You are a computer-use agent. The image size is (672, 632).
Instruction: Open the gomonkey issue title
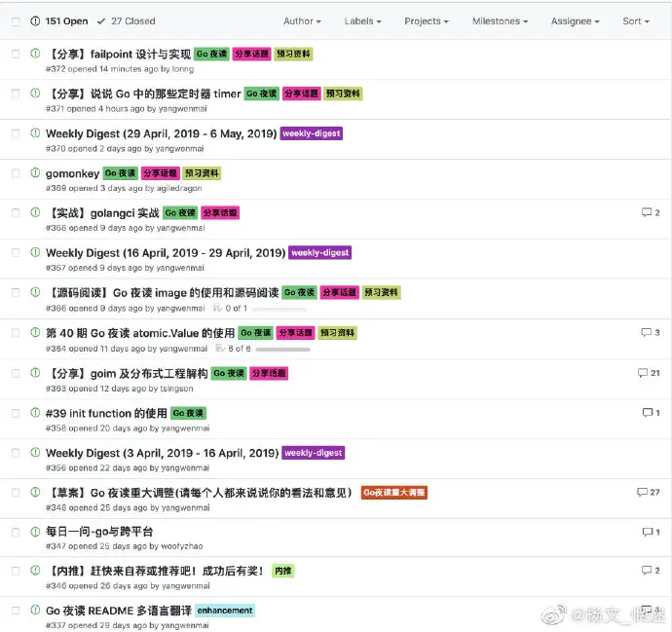click(72, 173)
